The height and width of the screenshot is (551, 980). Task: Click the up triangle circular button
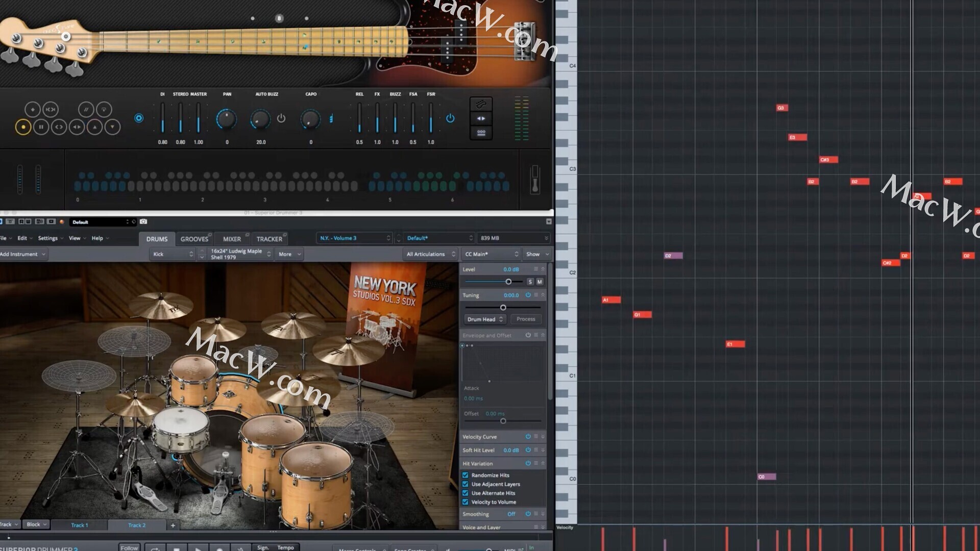click(94, 127)
